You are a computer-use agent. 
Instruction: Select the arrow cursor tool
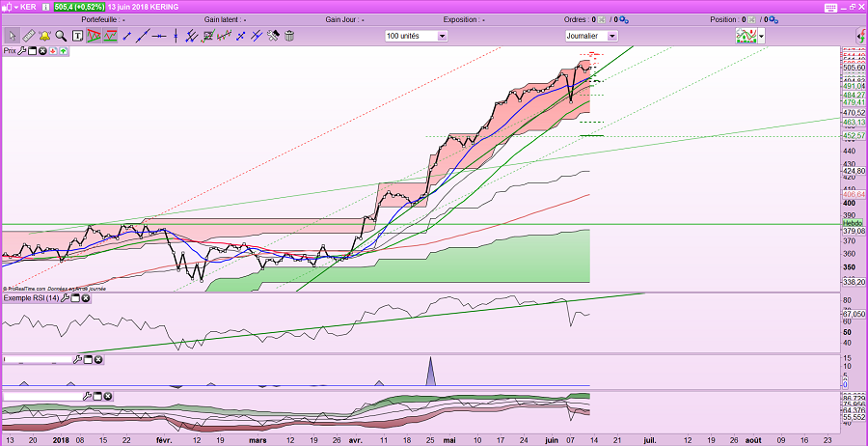click(x=11, y=36)
